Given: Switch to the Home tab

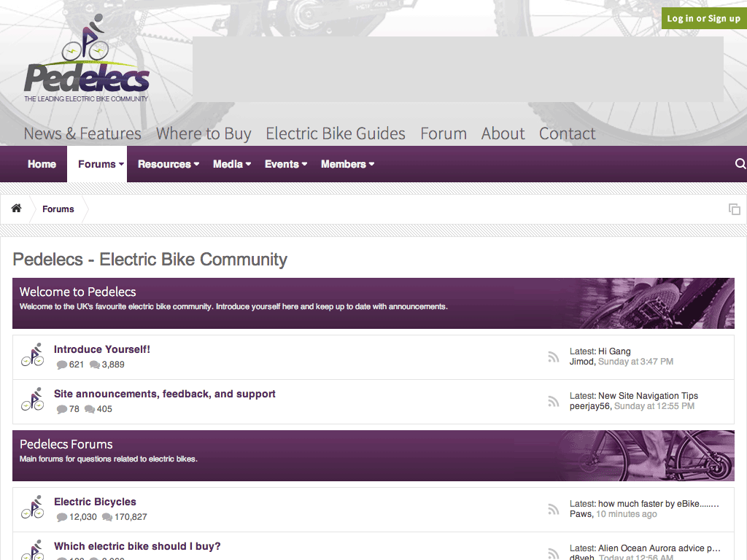Looking at the screenshot, I should (42, 164).
